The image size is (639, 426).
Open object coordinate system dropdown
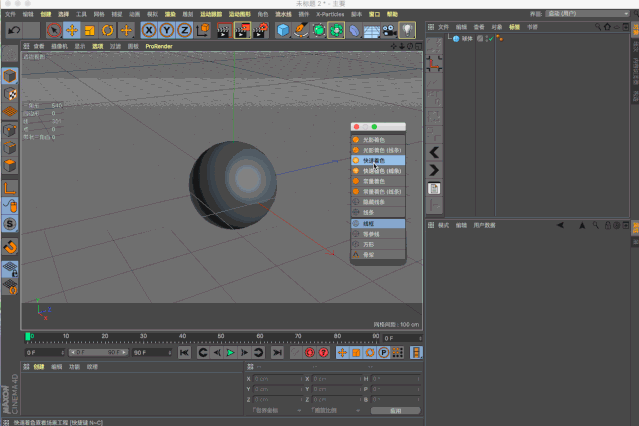tap(276, 411)
